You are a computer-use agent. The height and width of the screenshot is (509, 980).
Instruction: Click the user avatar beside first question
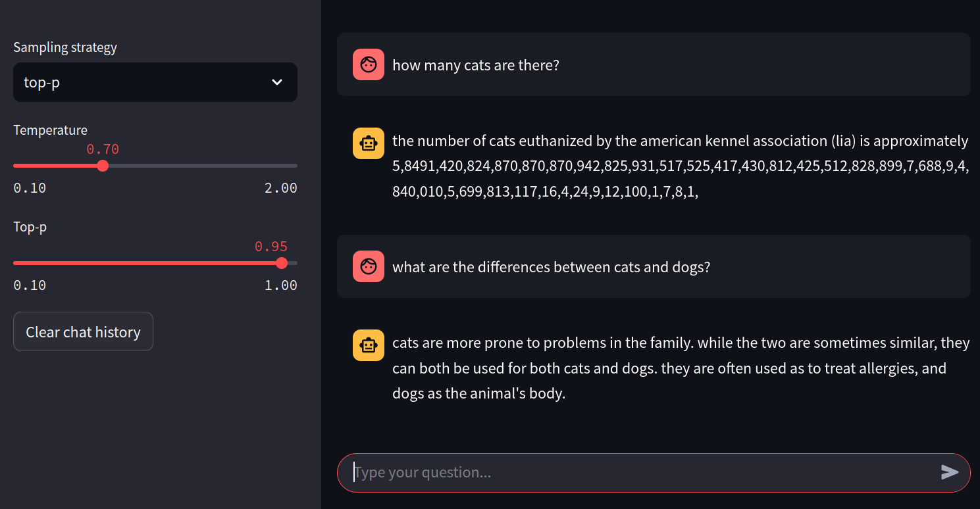pyautogui.click(x=369, y=64)
